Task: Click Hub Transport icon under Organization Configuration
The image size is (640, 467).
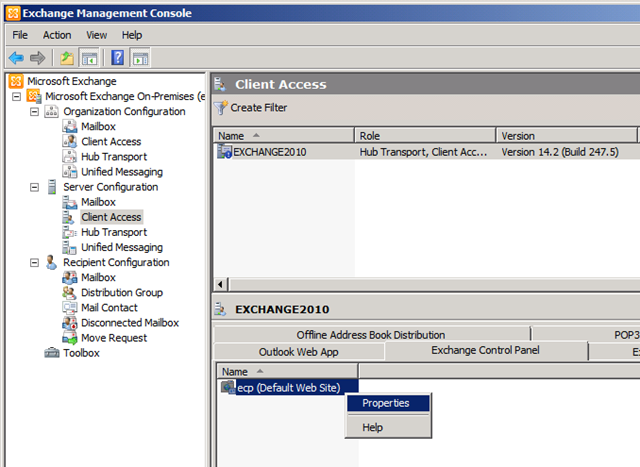Action: tap(70, 157)
